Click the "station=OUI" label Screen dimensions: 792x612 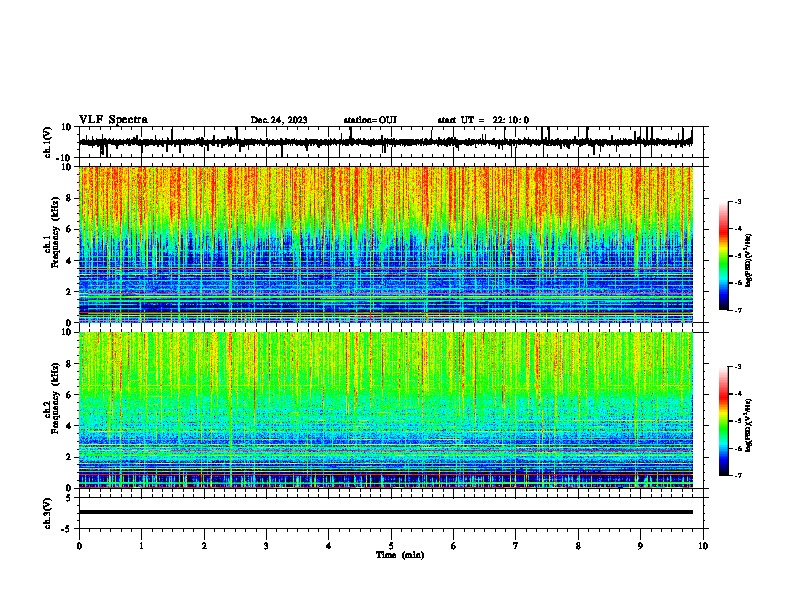tap(370, 120)
